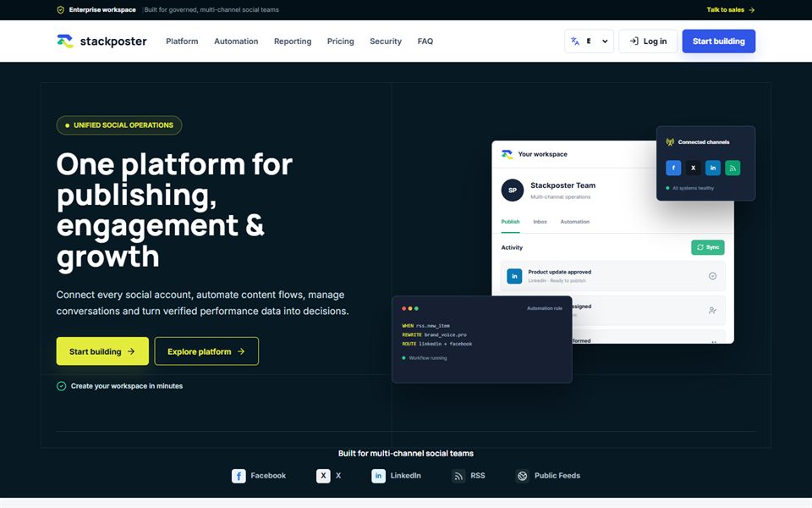Click the X logo in bottom channel strip
812x508 pixels.
pyautogui.click(x=323, y=476)
